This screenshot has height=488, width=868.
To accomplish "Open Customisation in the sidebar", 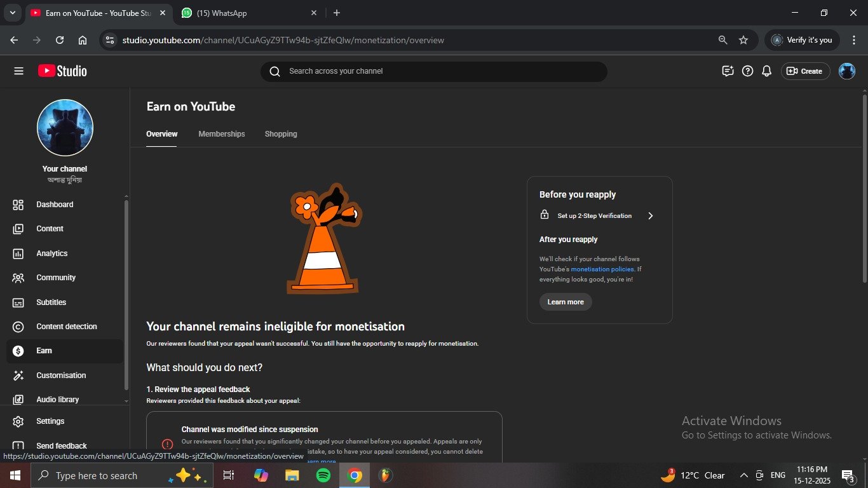I will pyautogui.click(x=60, y=376).
